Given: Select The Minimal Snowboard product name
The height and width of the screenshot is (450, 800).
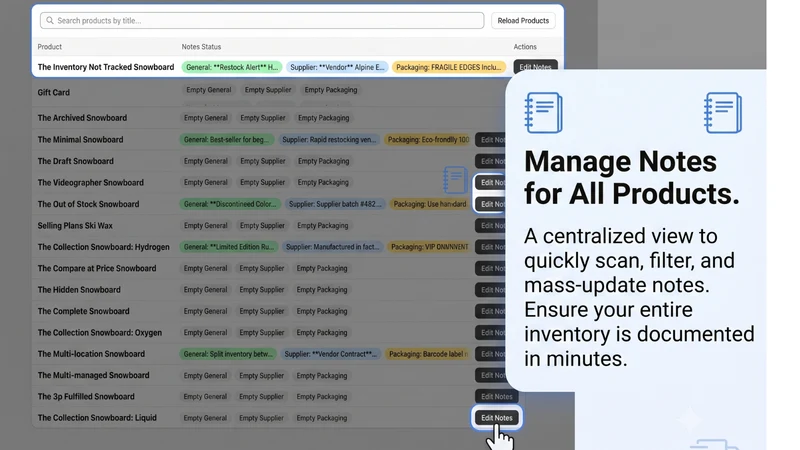Looking at the screenshot, I should (80, 139).
